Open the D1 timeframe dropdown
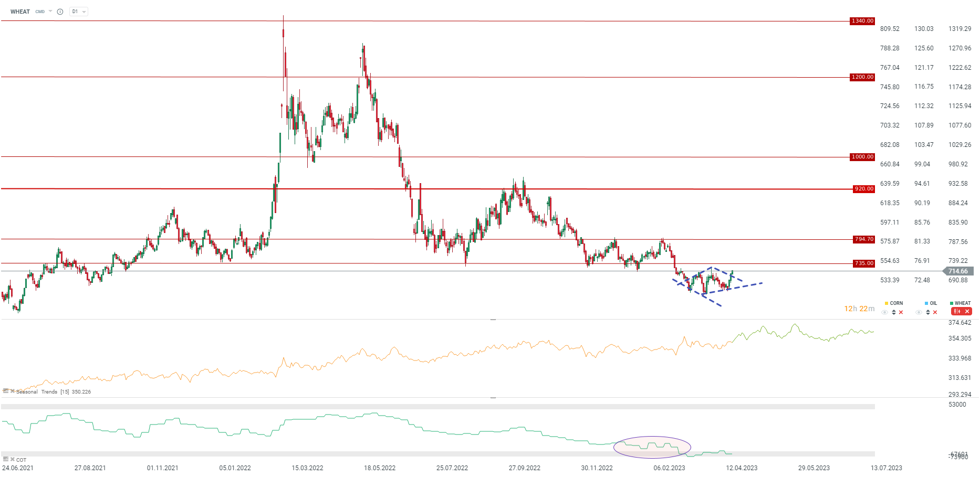 (79, 12)
